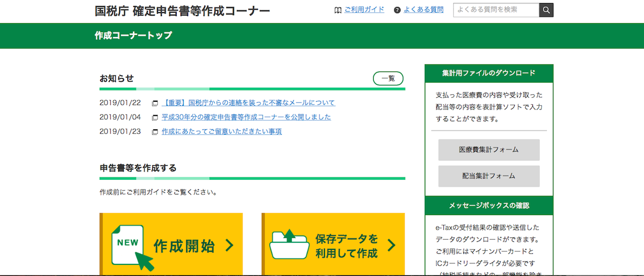The image size is (644, 276).
Task: Open notice about 不審なメール from 国税庁
Action: 248,103
